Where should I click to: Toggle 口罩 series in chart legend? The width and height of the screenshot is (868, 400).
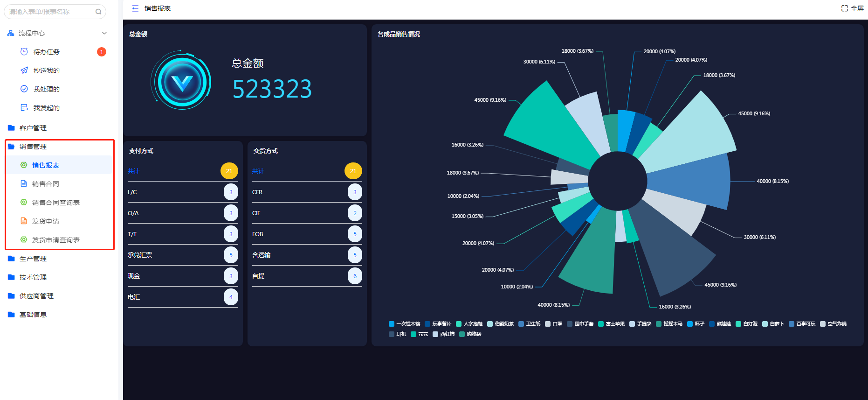click(553, 324)
